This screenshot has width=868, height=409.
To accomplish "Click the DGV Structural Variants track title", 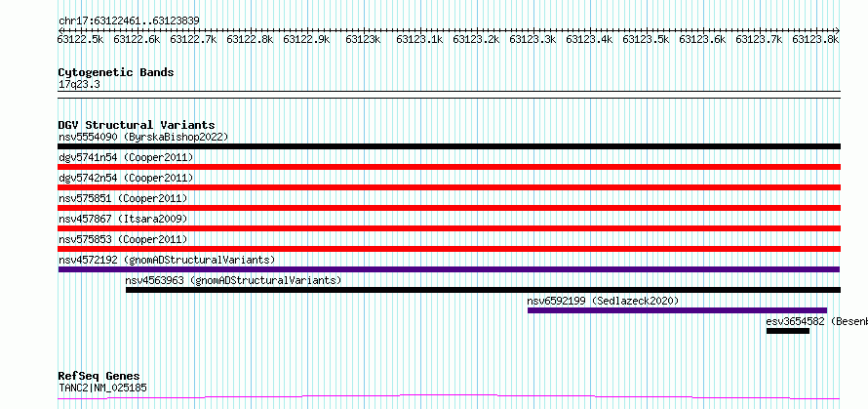I will 137,125.
